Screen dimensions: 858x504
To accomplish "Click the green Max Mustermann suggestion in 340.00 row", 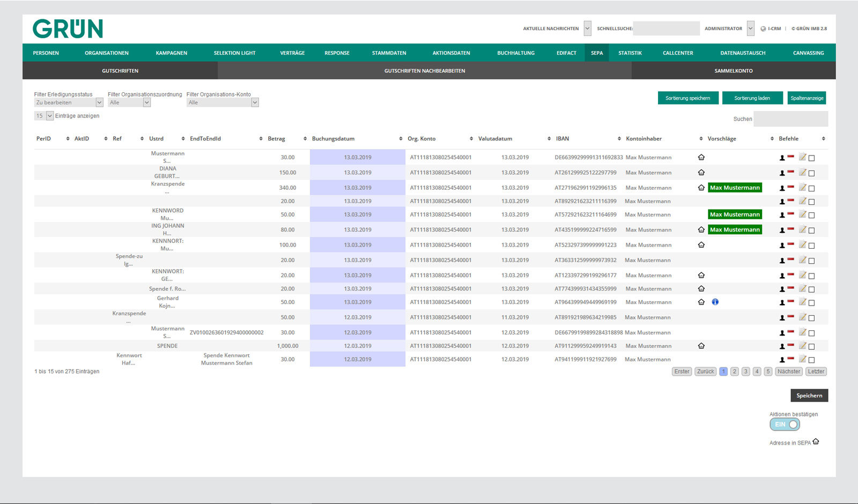I will pos(735,188).
